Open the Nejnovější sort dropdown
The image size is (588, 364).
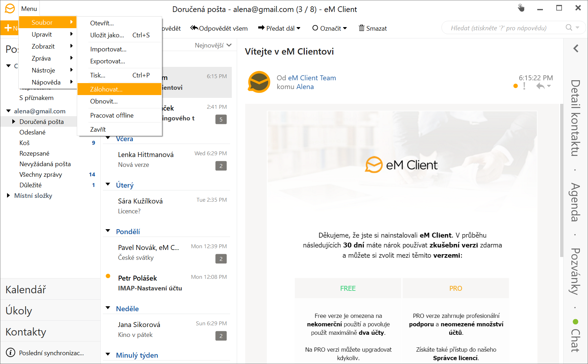tap(213, 45)
